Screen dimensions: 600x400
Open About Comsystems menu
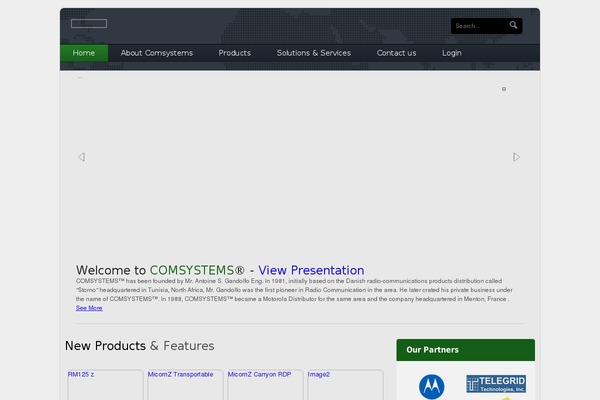[157, 53]
